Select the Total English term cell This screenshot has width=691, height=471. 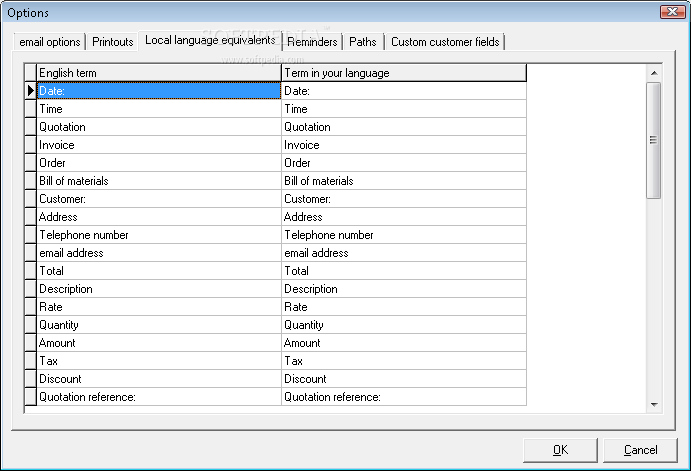click(159, 271)
